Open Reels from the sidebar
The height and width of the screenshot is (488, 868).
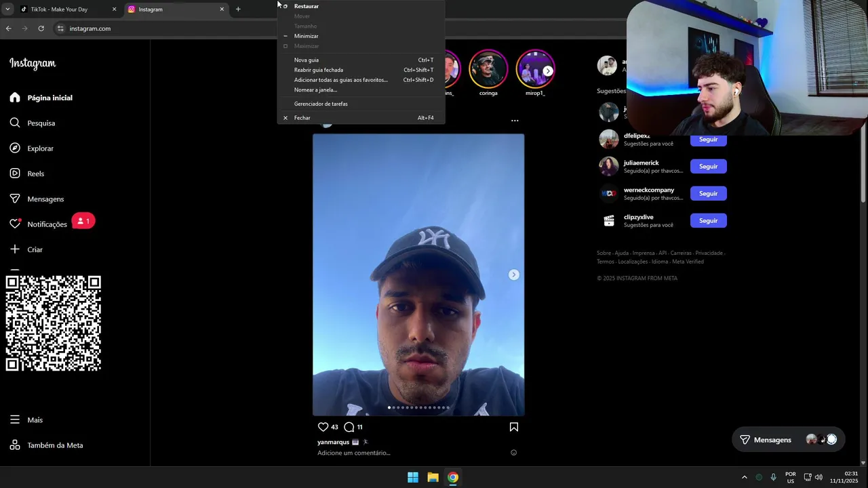27,174
